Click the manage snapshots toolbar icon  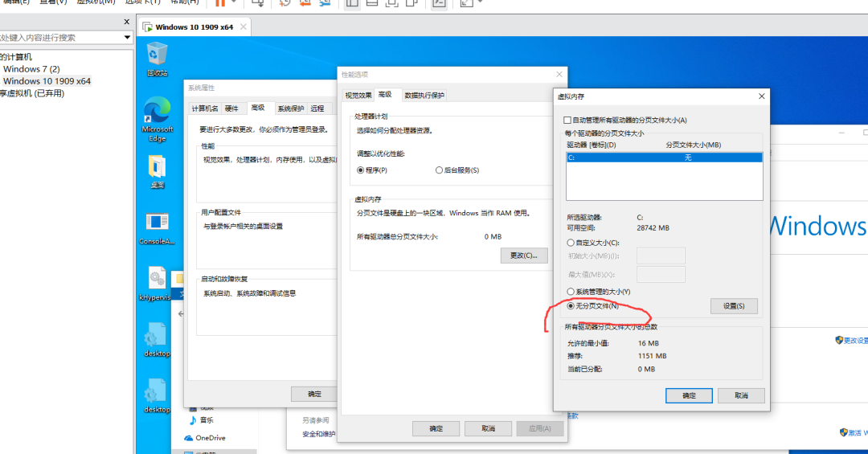coord(325,2)
